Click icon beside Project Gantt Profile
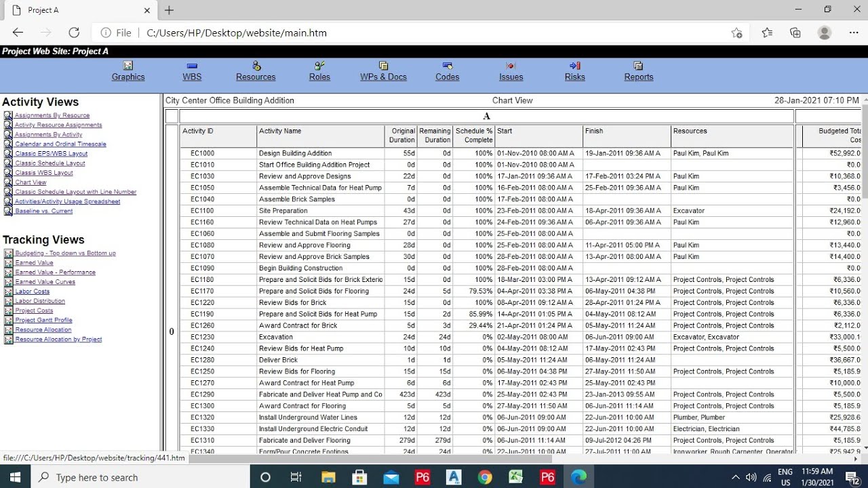The height and width of the screenshot is (488, 868). click(x=8, y=320)
